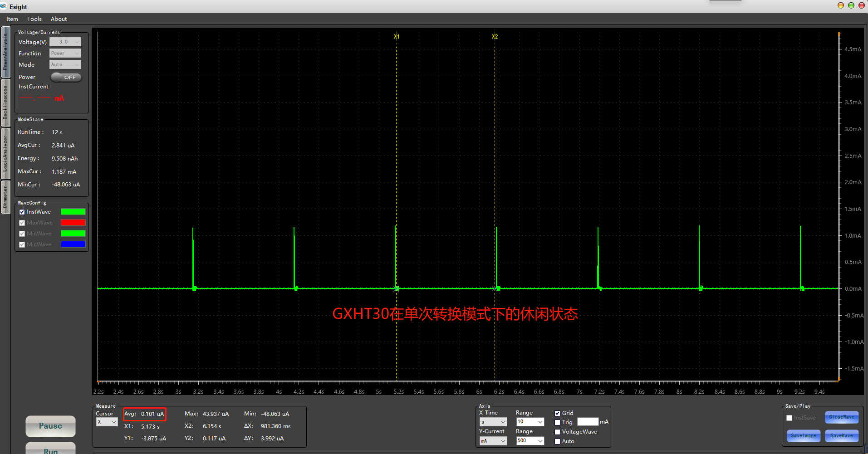Click the SaveWave button
The image size is (868, 454).
coord(841,436)
